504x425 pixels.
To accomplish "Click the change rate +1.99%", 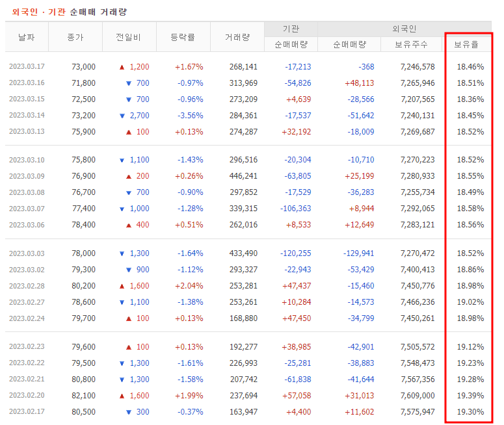I will (x=189, y=396).
